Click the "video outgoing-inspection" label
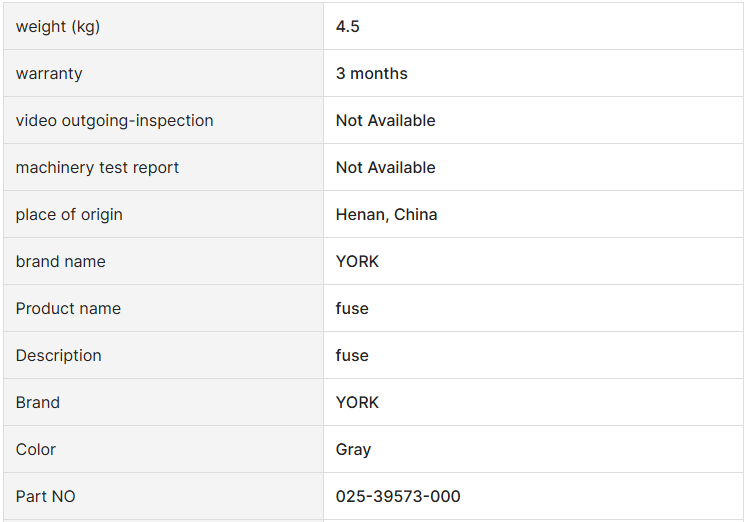Viewport: 746px width, 522px height. point(115,121)
